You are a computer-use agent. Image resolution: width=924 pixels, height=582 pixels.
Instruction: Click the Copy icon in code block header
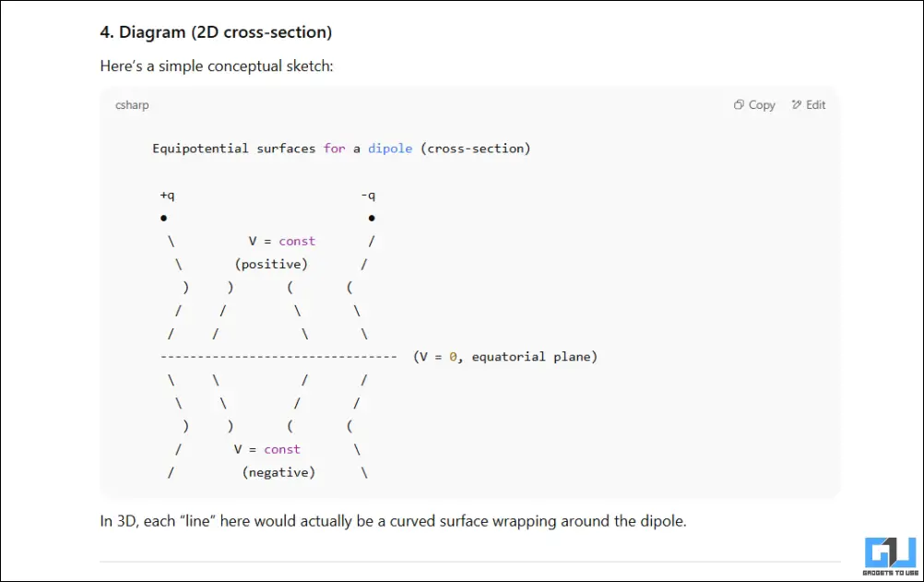click(x=739, y=105)
